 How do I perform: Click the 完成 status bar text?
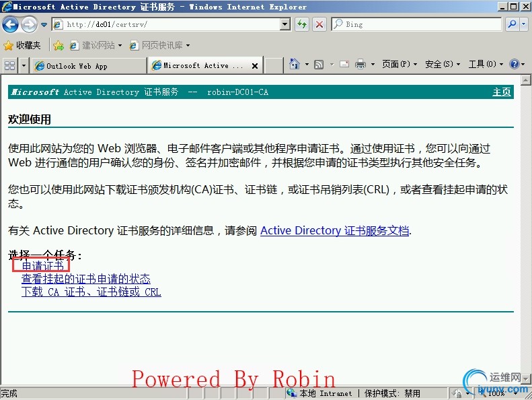pyautogui.click(x=9, y=393)
